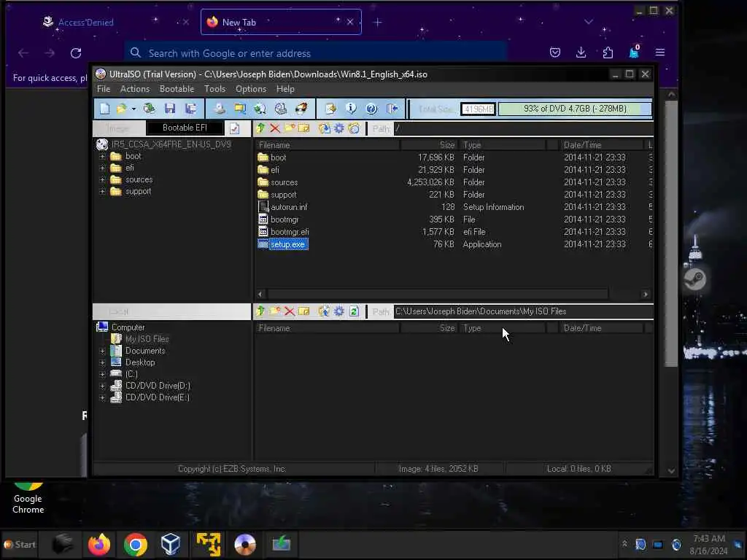
Task: Select the bootmgr.efi file row
Action: [x=454, y=232]
